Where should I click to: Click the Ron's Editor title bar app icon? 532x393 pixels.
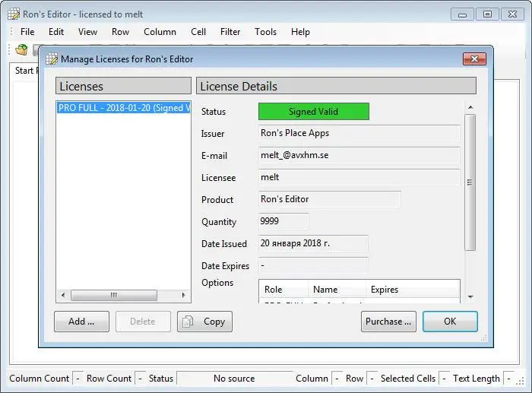pyautogui.click(x=14, y=14)
